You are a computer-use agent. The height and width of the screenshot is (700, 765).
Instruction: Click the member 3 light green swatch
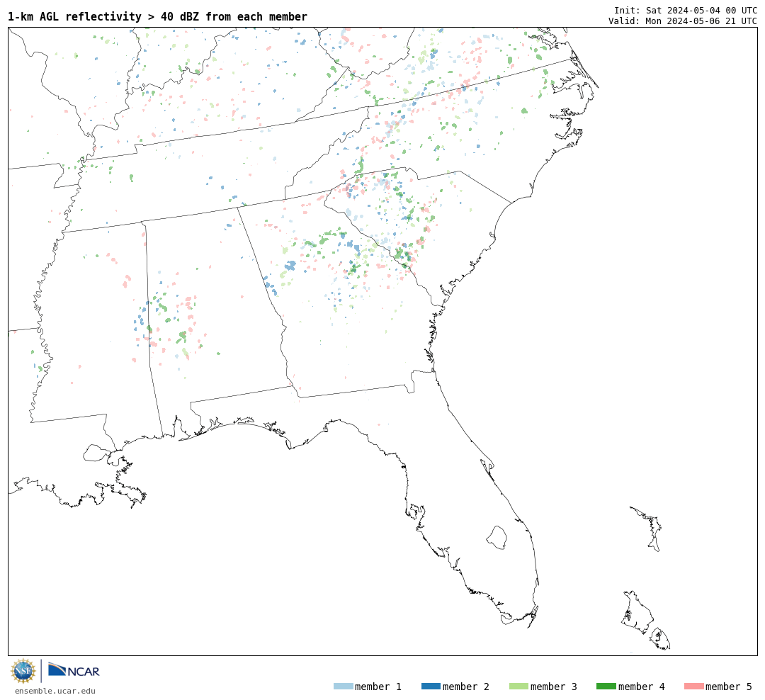tap(518, 687)
